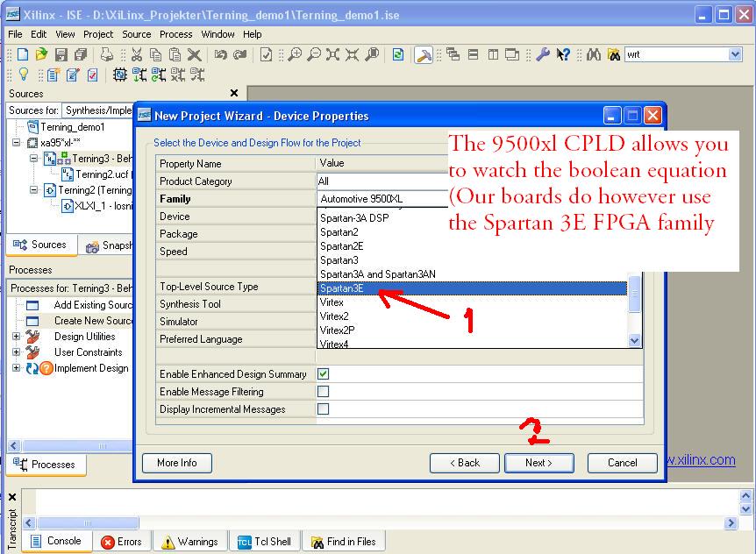Click the chip Implement Top Module icon
The width and height of the screenshot is (756, 554).
(120, 75)
